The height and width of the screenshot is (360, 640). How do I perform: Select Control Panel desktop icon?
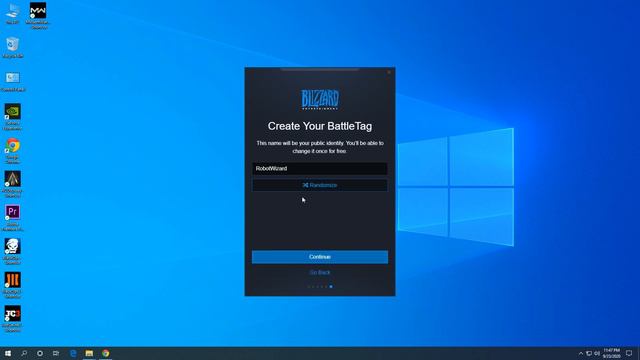tap(13, 82)
